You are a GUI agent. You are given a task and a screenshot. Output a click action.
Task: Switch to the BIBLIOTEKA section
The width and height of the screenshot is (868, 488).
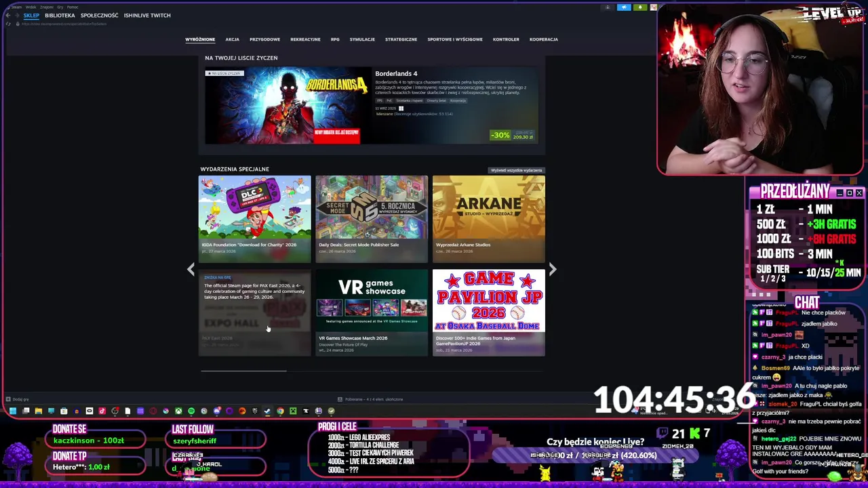60,16
